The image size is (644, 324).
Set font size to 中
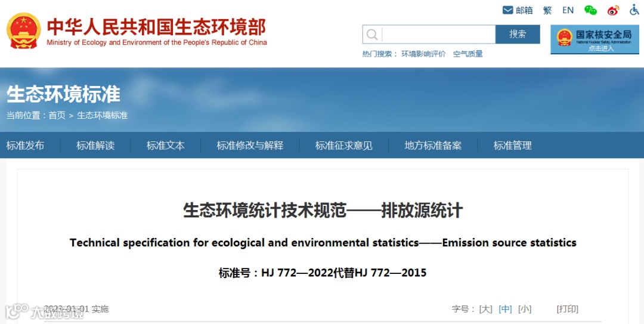click(x=505, y=309)
